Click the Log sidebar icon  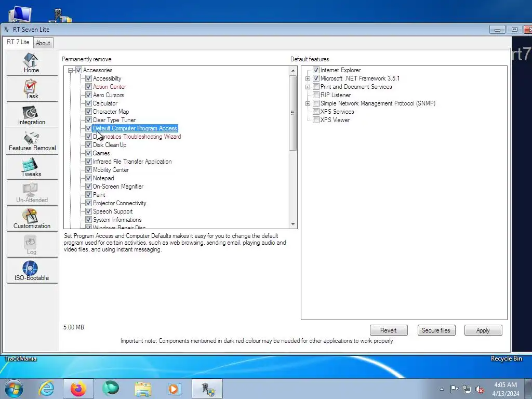pos(31,245)
